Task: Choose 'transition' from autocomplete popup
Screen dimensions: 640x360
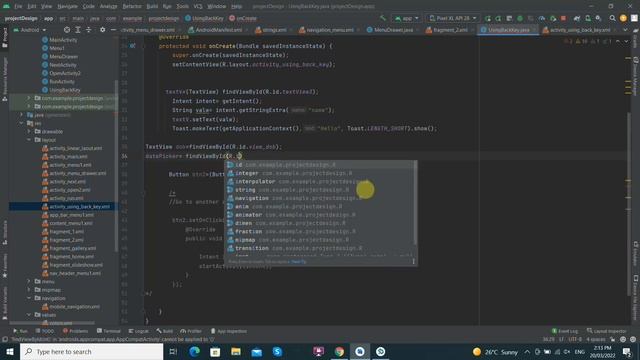Action: click(x=320, y=248)
